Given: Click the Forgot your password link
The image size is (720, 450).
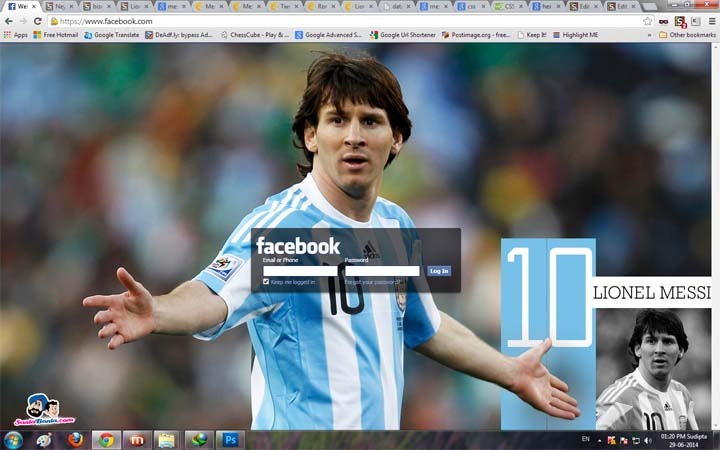Looking at the screenshot, I should click(372, 282).
